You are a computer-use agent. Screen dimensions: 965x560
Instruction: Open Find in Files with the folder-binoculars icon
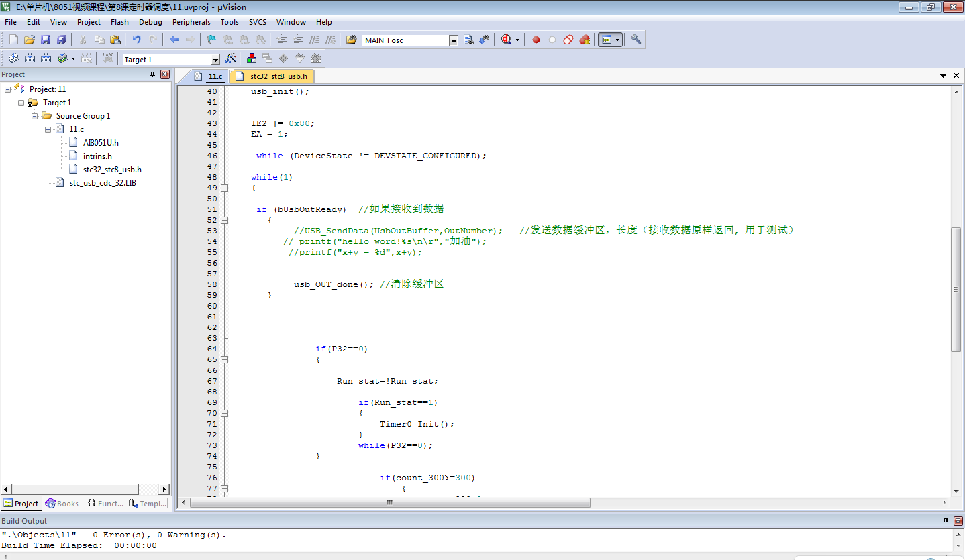tap(351, 40)
